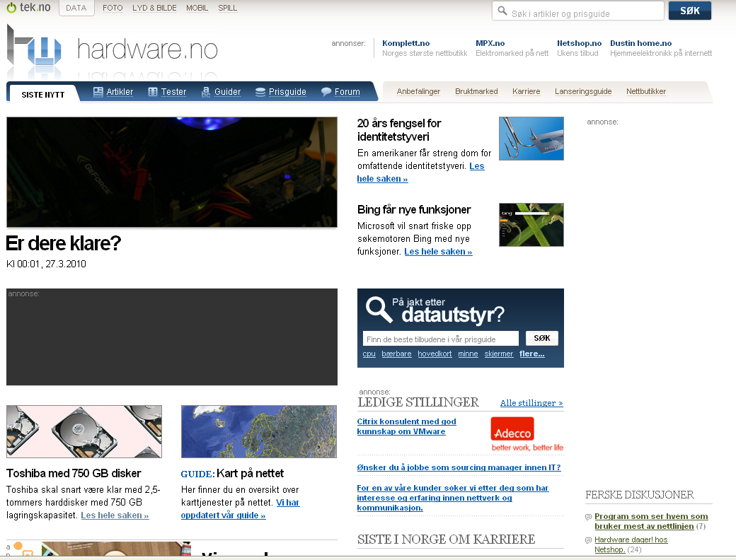The width and height of the screenshot is (736, 560).
Task: Click 'Les hele saken' for identitetstyveri article
Action: pos(420,172)
